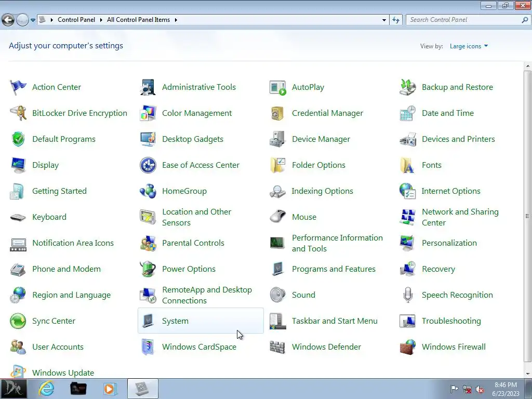Click the Display monitor icon
The height and width of the screenshot is (399, 532).
pos(18,165)
